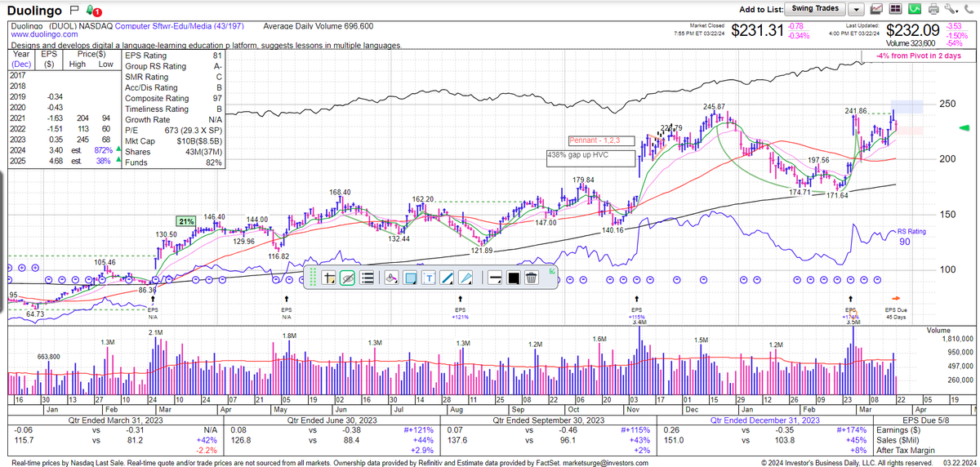
Task: Open the line thickness selector
Action: click(495, 278)
